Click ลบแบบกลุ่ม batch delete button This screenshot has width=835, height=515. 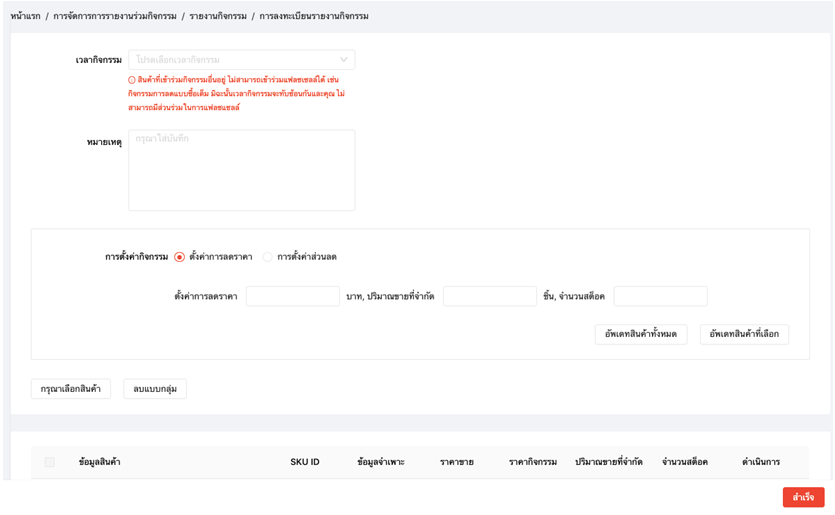point(155,389)
